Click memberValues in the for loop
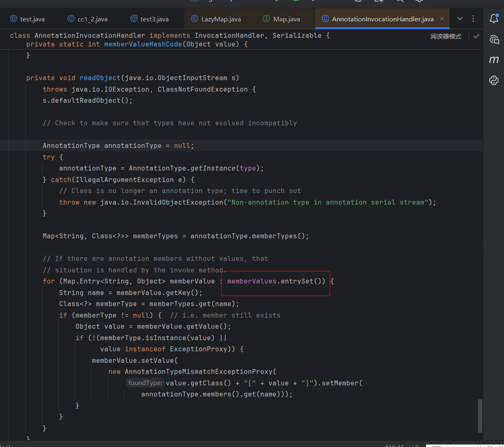This screenshot has height=447, width=504. point(252,281)
